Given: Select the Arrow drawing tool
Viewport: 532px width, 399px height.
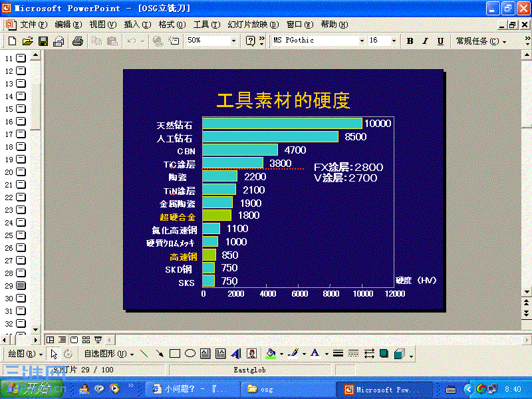Looking at the screenshot, I should click(159, 354).
